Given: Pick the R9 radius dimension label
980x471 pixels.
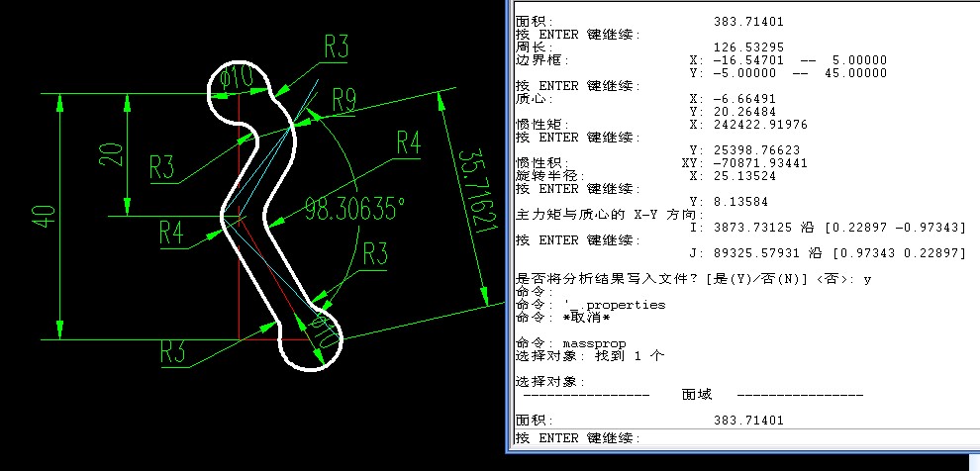Looking at the screenshot, I should point(343,100).
